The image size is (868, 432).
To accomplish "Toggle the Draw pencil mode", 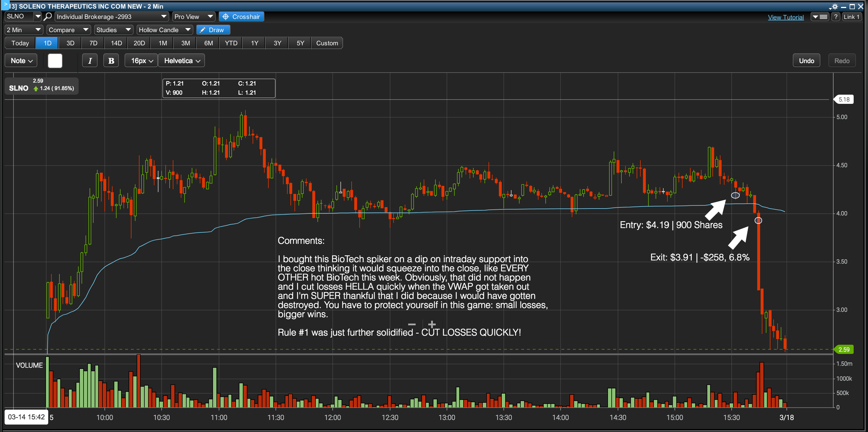I will point(213,30).
